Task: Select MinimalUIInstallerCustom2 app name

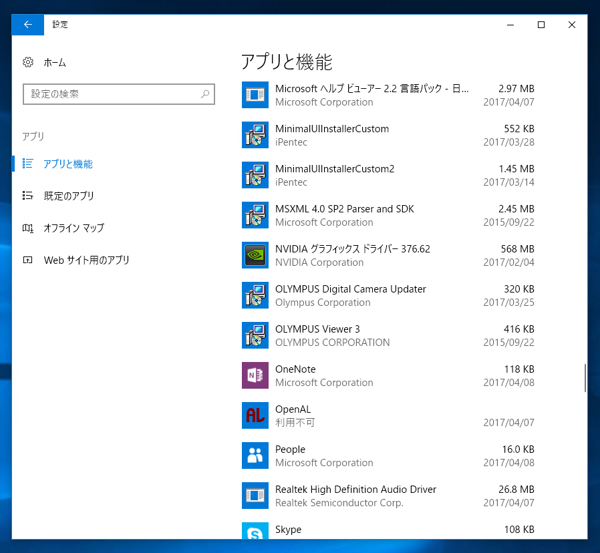Action: [335, 169]
